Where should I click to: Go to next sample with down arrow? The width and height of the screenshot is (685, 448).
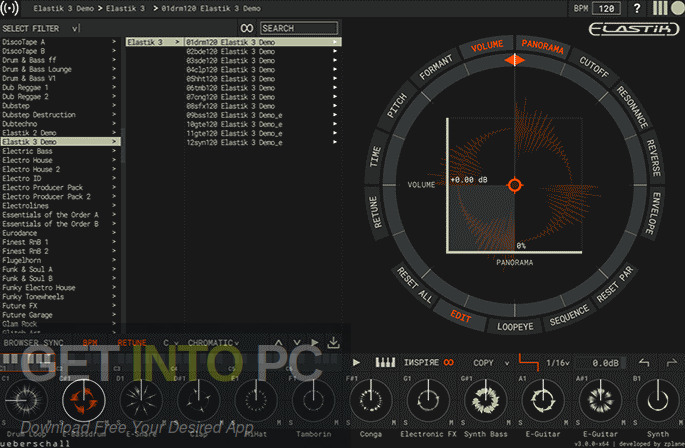(x=297, y=343)
